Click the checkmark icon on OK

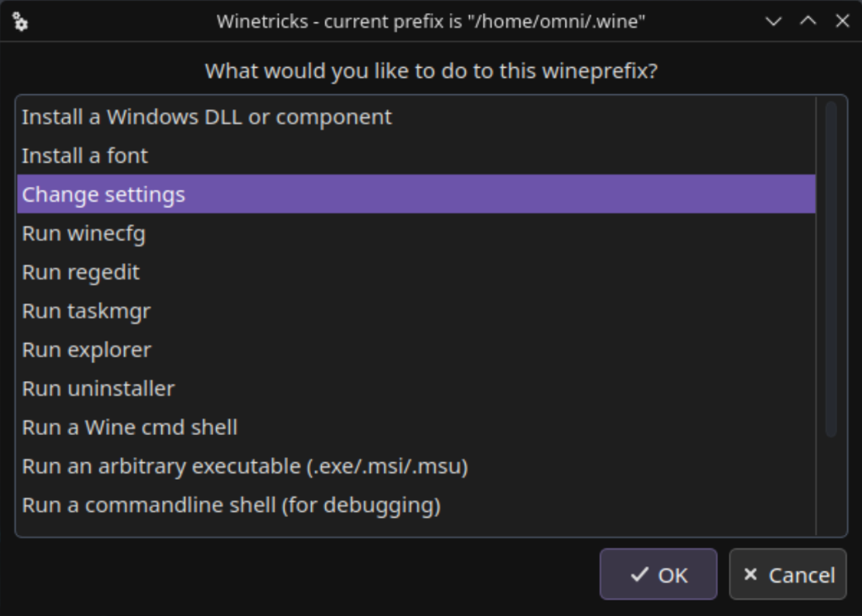click(x=639, y=575)
